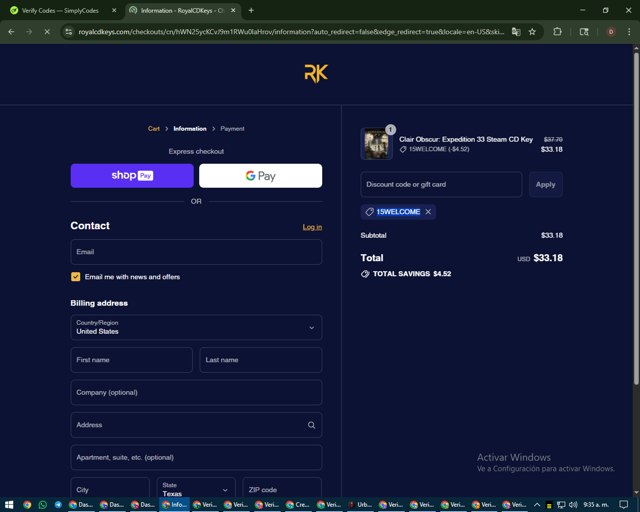Click the City field
The image size is (640, 512).
(x=110, y=489)
